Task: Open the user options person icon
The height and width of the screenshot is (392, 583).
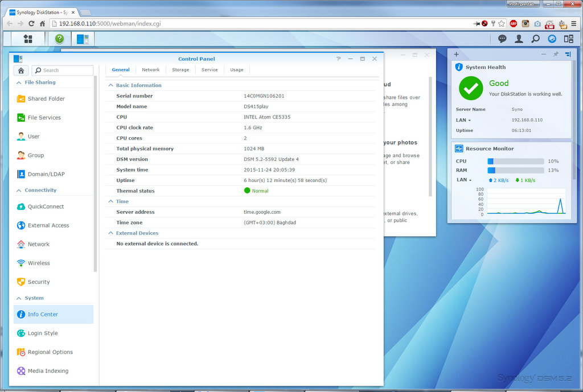Action: 519,39
